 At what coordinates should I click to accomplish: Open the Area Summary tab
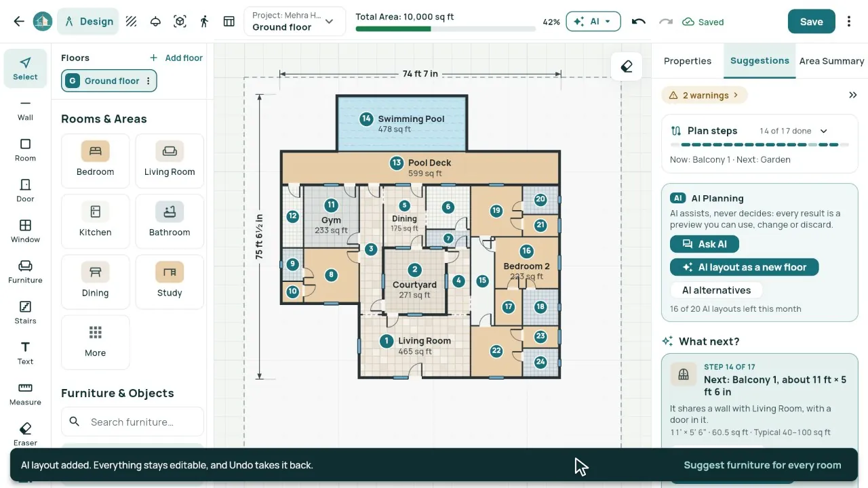(x=831, y=61)
